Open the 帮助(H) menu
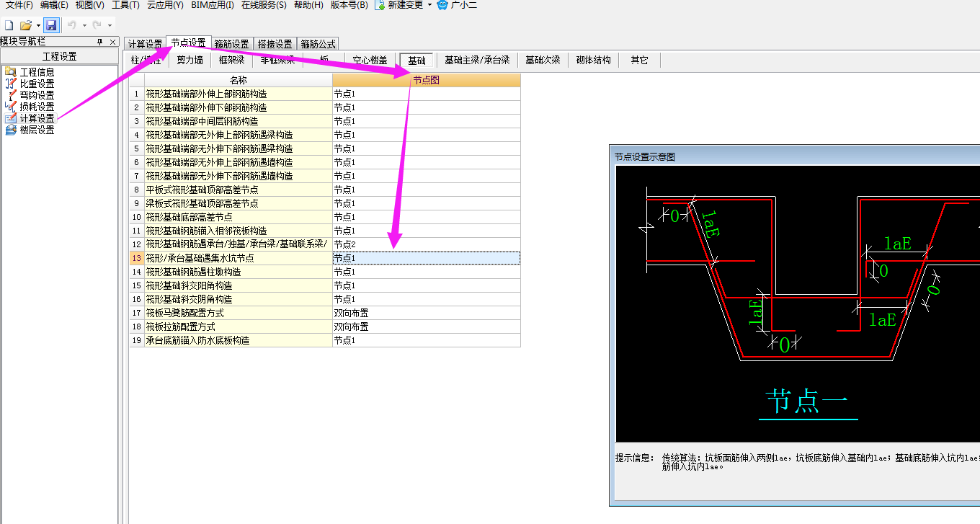 click(308, 5)
